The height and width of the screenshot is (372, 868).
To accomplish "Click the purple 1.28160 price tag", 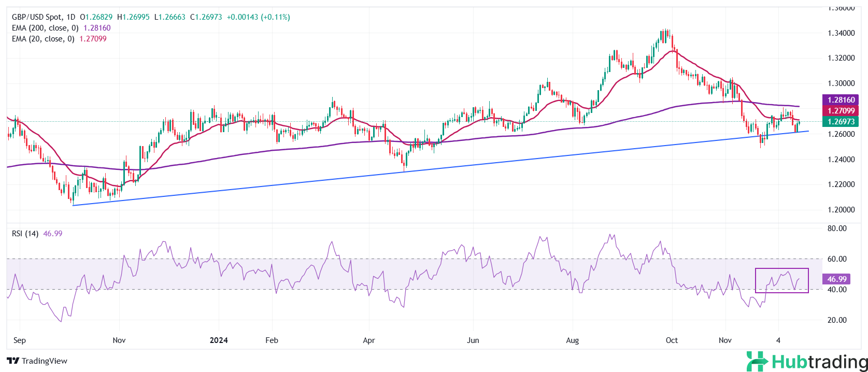I will 841,100.
